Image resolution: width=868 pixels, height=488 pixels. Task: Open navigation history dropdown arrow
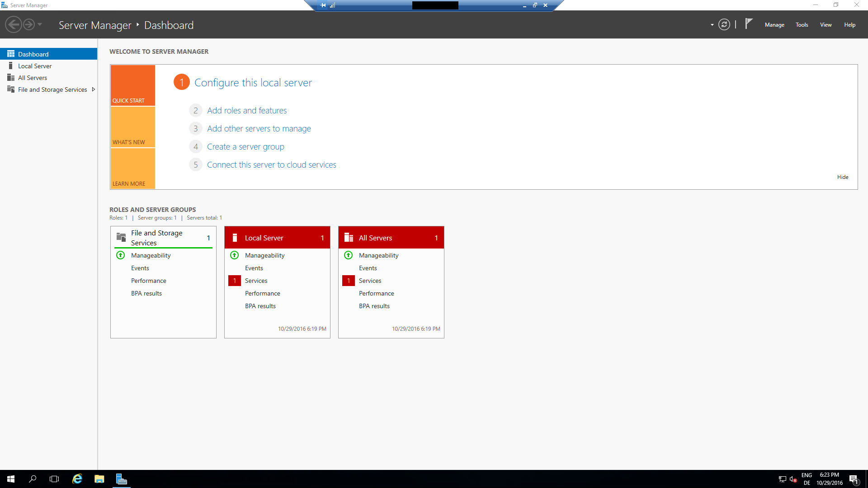point(40,24)
